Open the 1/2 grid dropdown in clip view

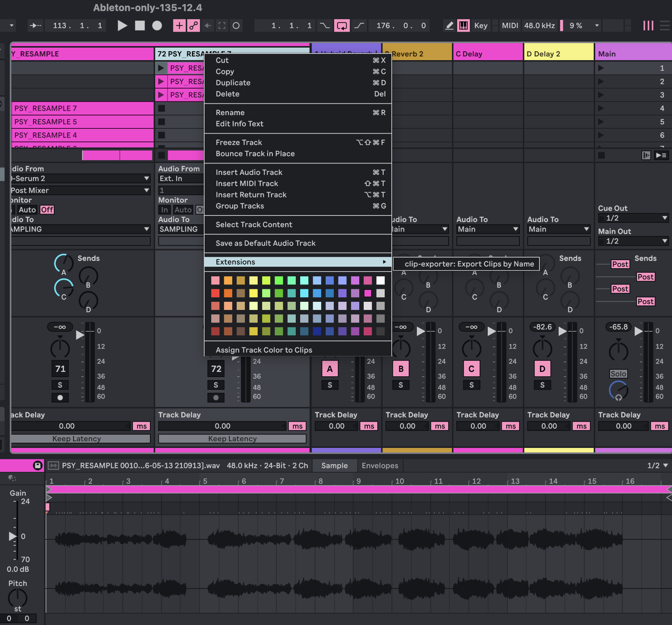click(657, 466)
